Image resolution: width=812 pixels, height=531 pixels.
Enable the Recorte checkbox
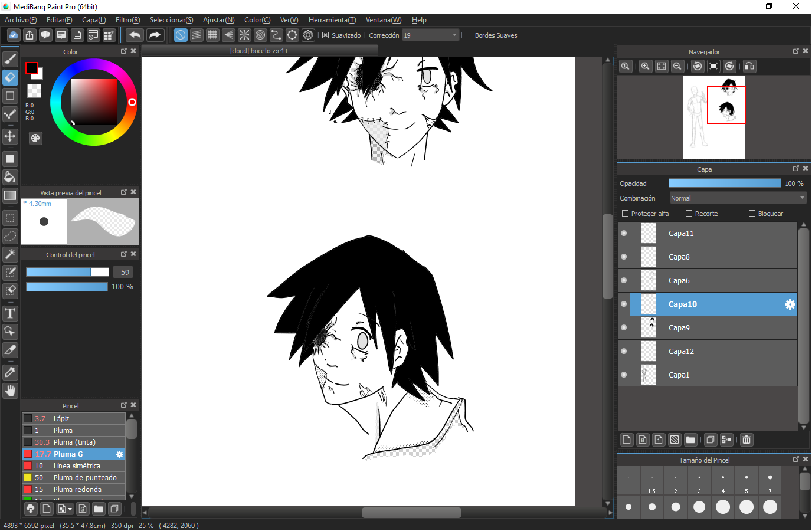pyautogui.click(x=689, y=214)
